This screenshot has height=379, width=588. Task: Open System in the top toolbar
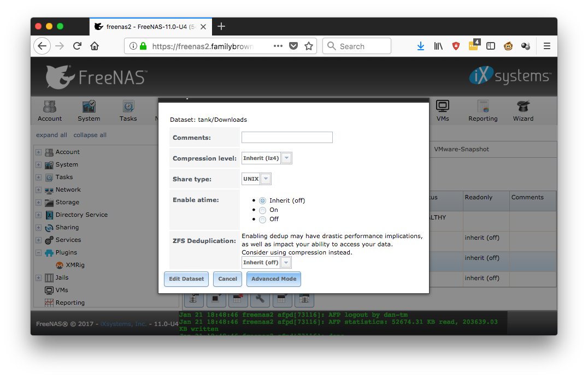coord(89,111)
